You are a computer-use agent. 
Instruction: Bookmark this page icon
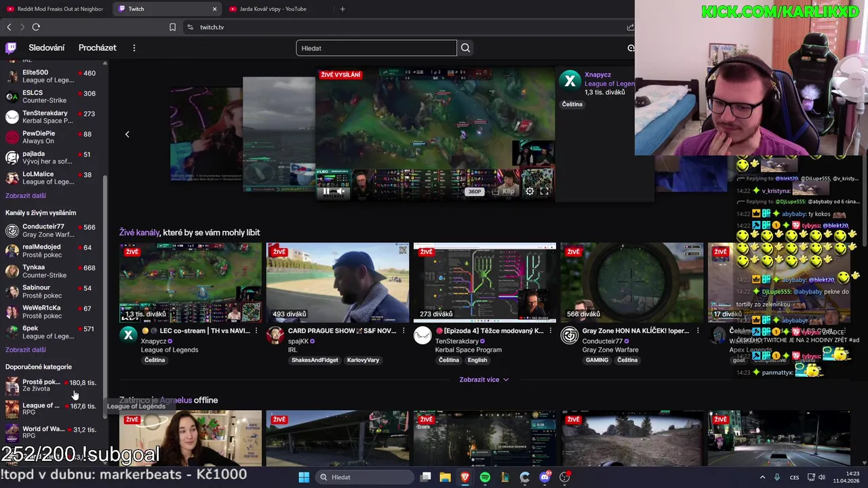click(x=172, y=27)
